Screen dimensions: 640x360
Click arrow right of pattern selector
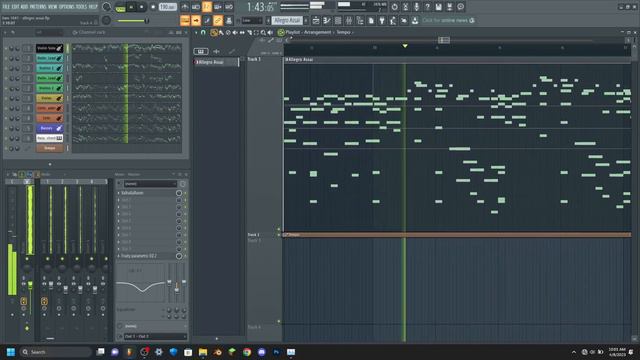pyautogui.click(x=306, y=20)
